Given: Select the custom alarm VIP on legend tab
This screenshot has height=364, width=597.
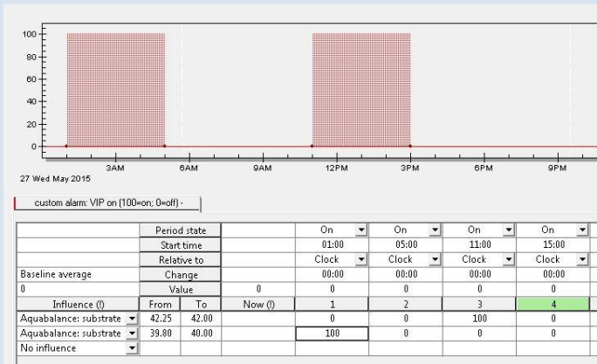Looking at the screenshot, I should (107, 203).
